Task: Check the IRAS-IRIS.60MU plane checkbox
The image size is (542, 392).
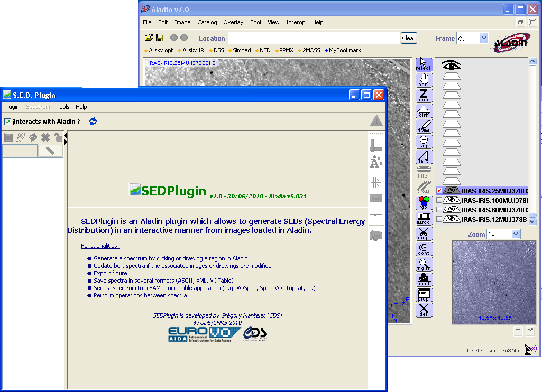Action: tap(439, 210)
